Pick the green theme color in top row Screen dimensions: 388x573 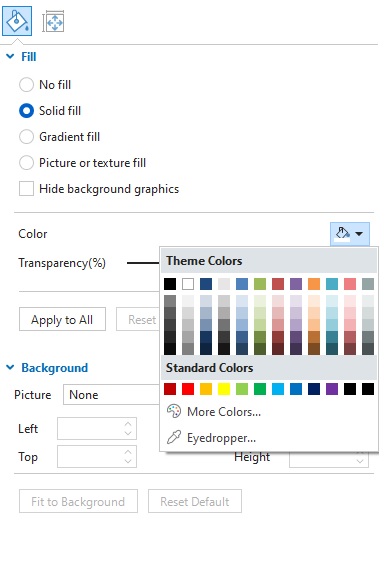click(260, 284)
